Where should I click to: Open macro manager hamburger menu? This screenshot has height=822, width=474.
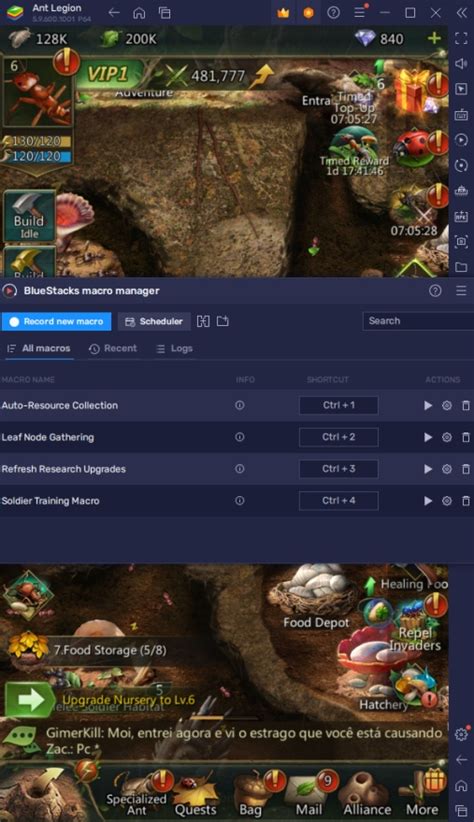(x=461, y=290)
